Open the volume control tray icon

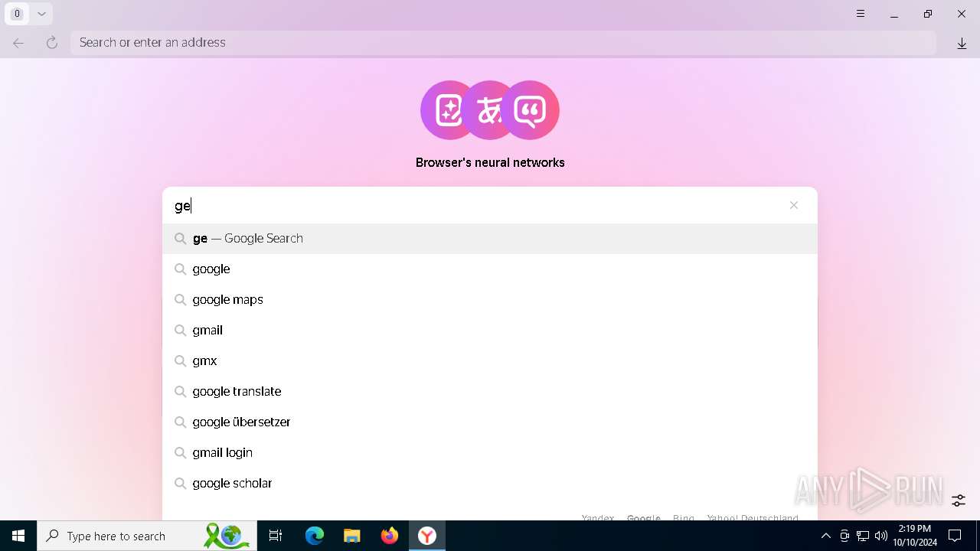pos(881,536)
